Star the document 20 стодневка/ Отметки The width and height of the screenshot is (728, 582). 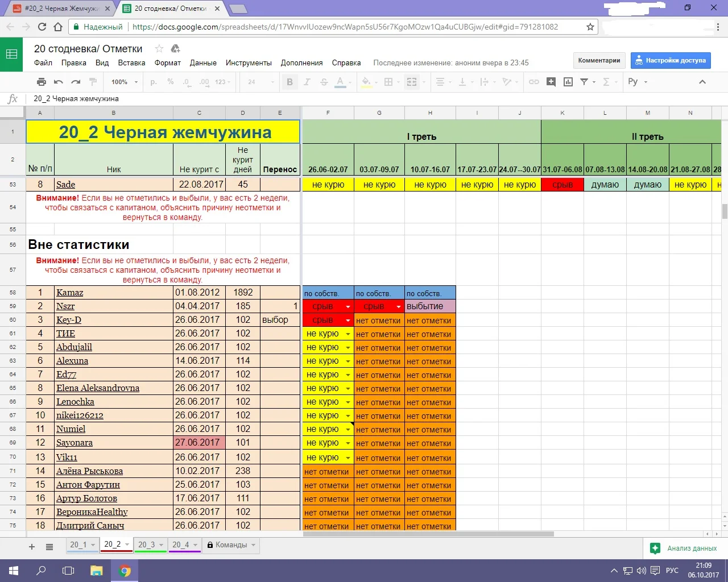pos(159,49)
